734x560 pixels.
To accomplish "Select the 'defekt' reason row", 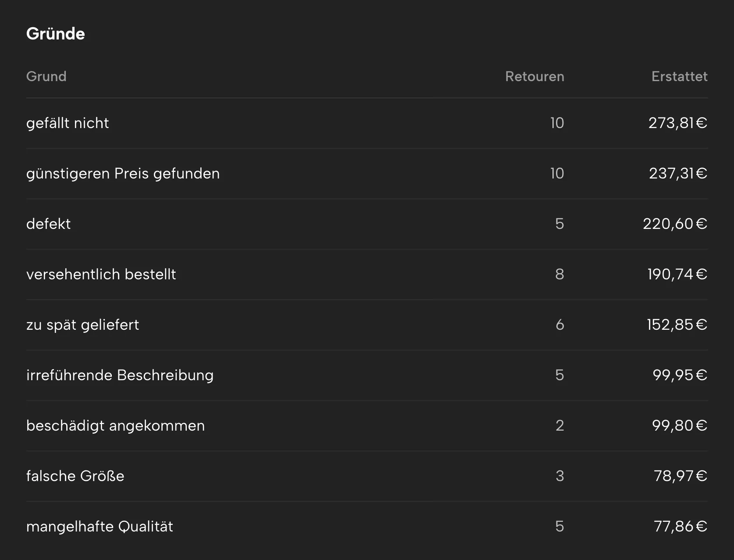I will (367, 224).
